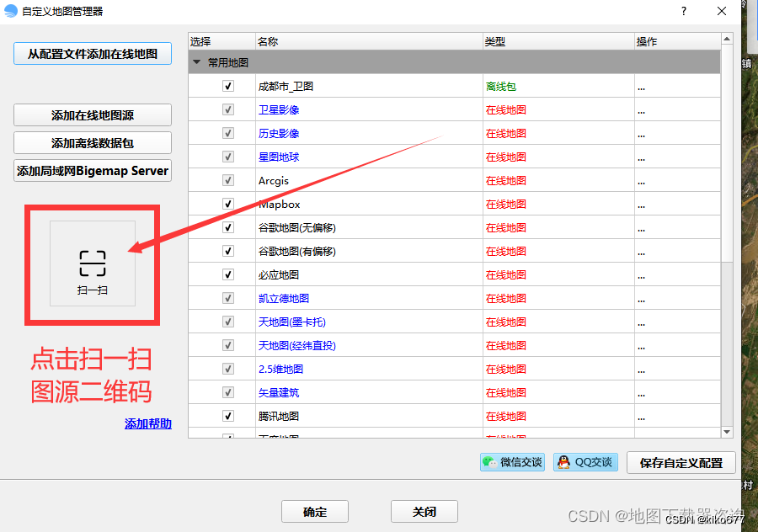
Task: Toggle checkbox for 天地图(墨卡托)
Action: tap(228, 322)
